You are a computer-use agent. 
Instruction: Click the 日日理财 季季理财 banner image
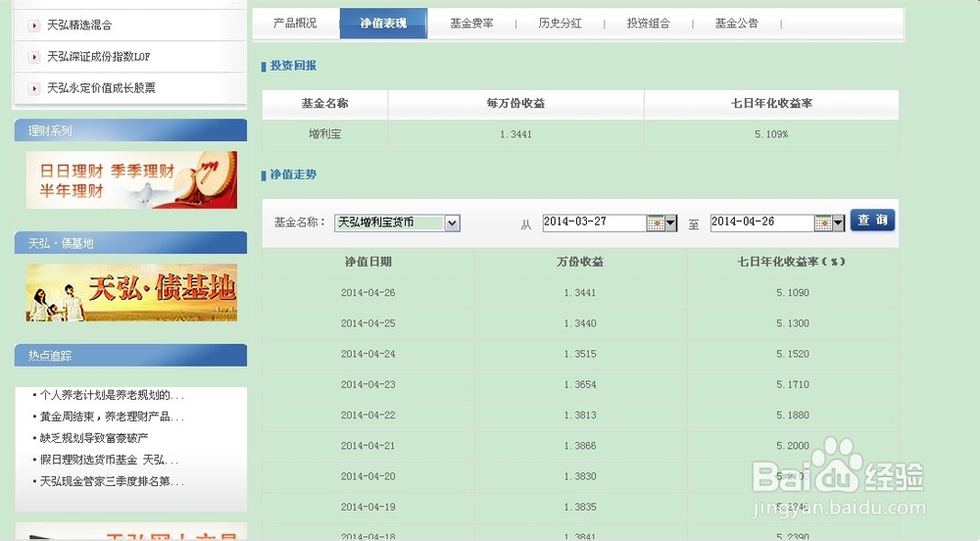pos(131,180)
